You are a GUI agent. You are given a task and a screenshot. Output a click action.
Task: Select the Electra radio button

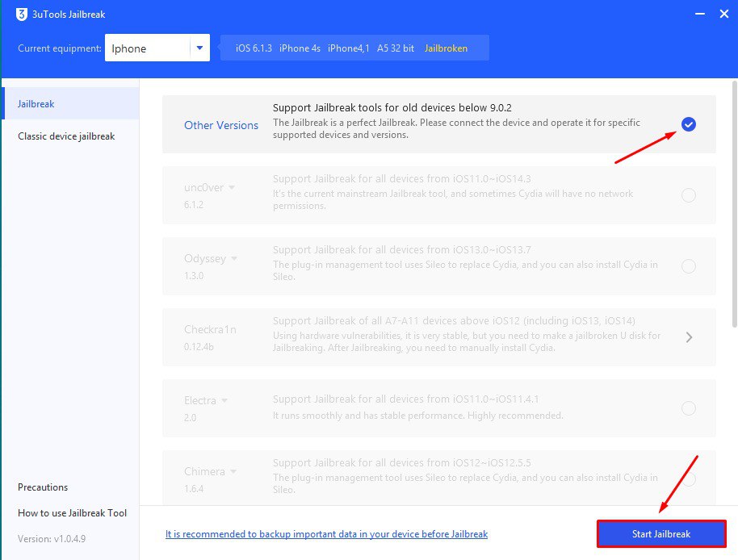(x=689, y=408)
